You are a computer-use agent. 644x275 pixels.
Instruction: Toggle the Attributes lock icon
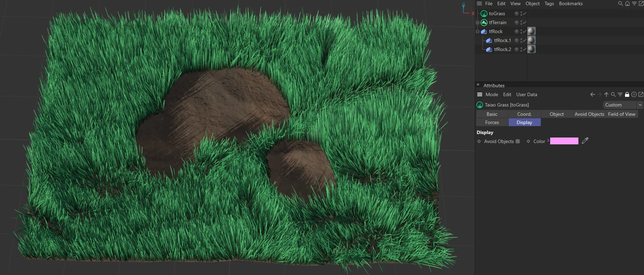(x=627, y=94)
